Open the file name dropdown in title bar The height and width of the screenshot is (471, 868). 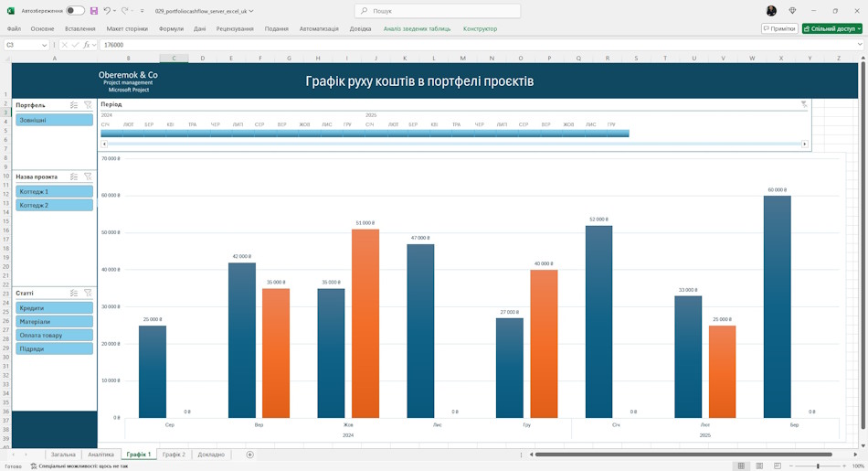pyautogui.click(x=251, y=11)
